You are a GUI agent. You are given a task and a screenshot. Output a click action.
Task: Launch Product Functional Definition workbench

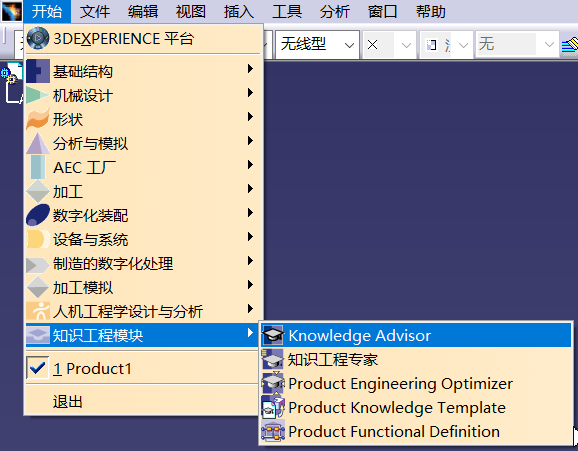[x=416, y=431]
